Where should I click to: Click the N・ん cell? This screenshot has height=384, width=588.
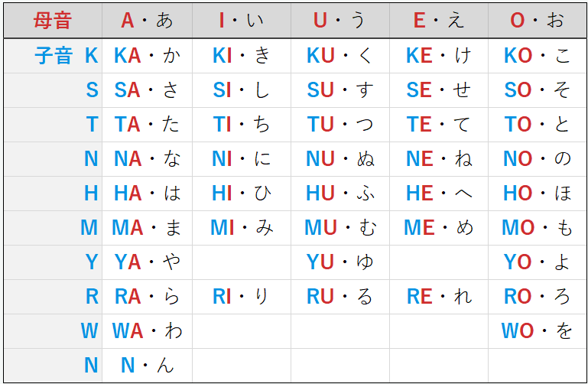coord(147,366)
